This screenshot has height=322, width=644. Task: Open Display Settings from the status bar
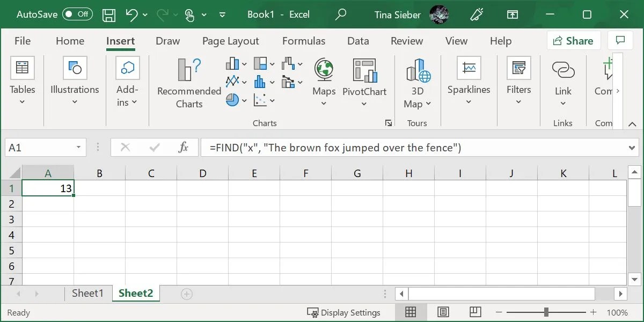click(345, 312)
